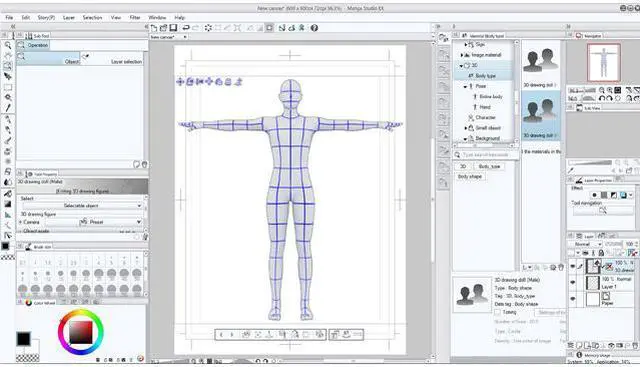Viewport: 640px width, 367px height.
Task: Click the Sub tool palette trash icon
Action: coord(144,165)
